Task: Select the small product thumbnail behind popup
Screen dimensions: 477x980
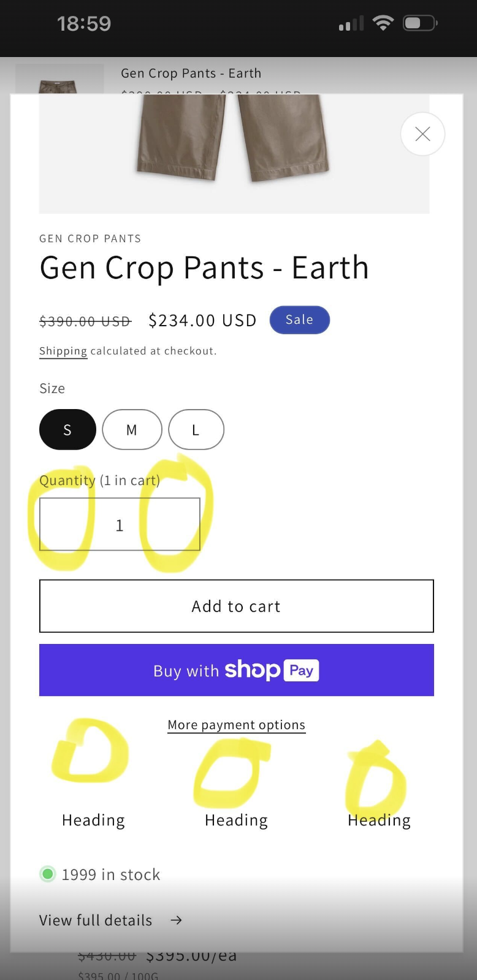Action: point(59,79)
